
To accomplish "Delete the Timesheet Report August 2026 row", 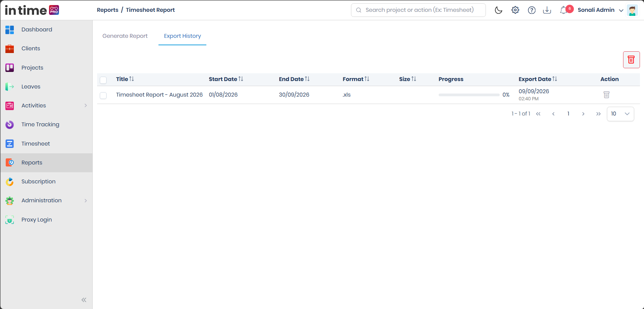I will point(606,95).
